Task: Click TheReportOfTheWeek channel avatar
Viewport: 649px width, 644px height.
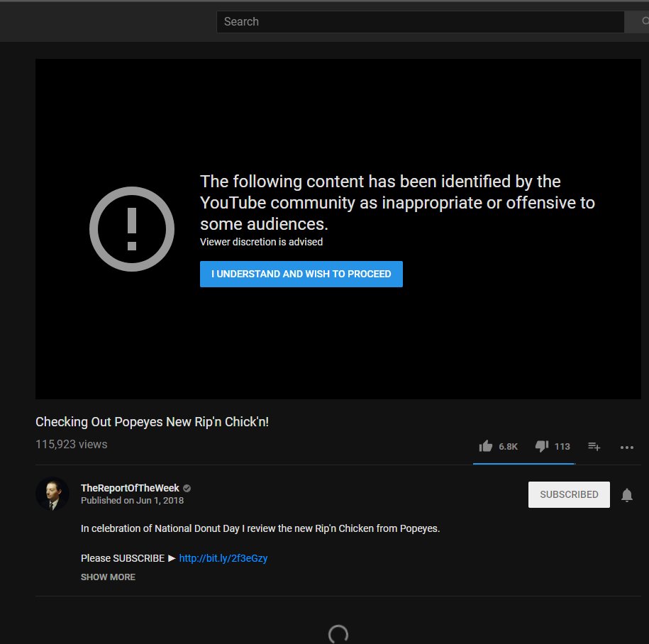Action: click(52, 494)
